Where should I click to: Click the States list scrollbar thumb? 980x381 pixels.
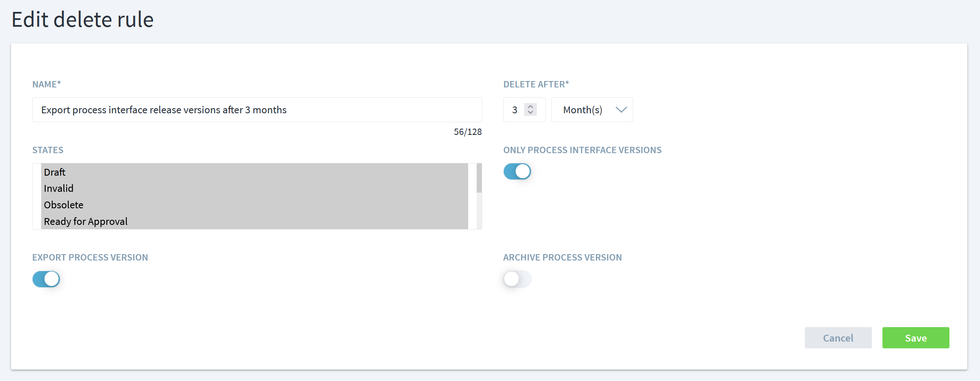coord(479,178)
